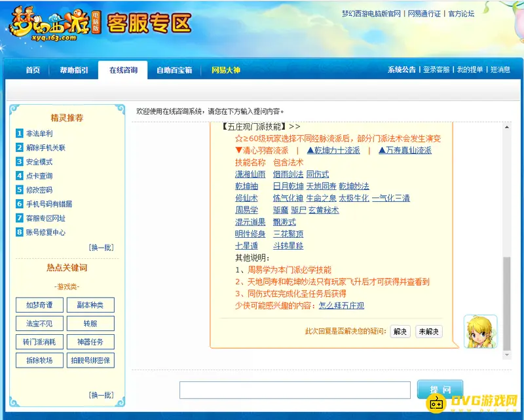
Task: Click 换一批 under 精灵推荐
Action: click(102, 248)
